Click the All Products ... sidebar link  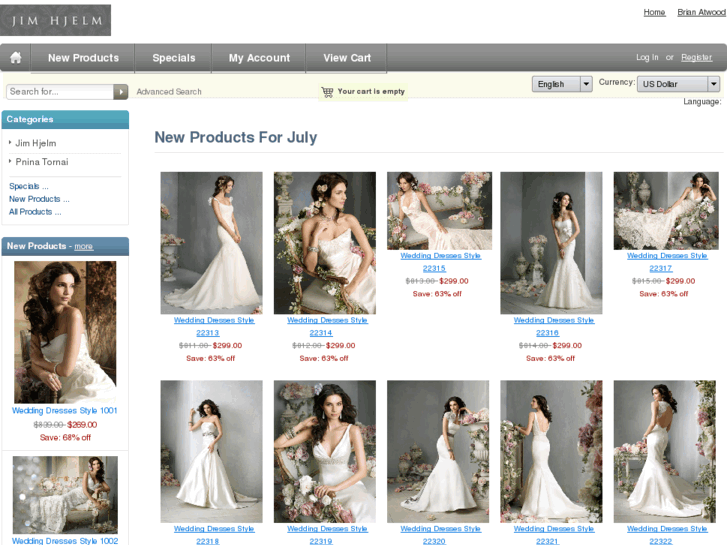pos(35,212)
